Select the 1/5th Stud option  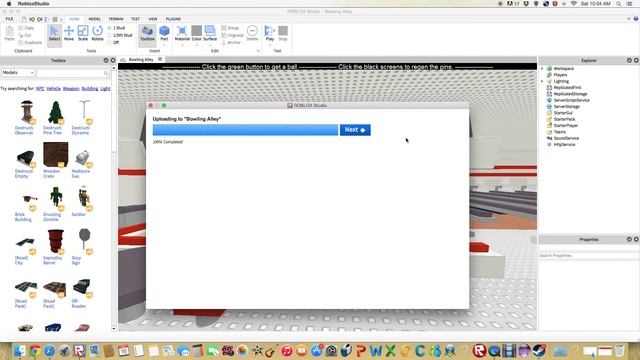(x=120, y=35)
